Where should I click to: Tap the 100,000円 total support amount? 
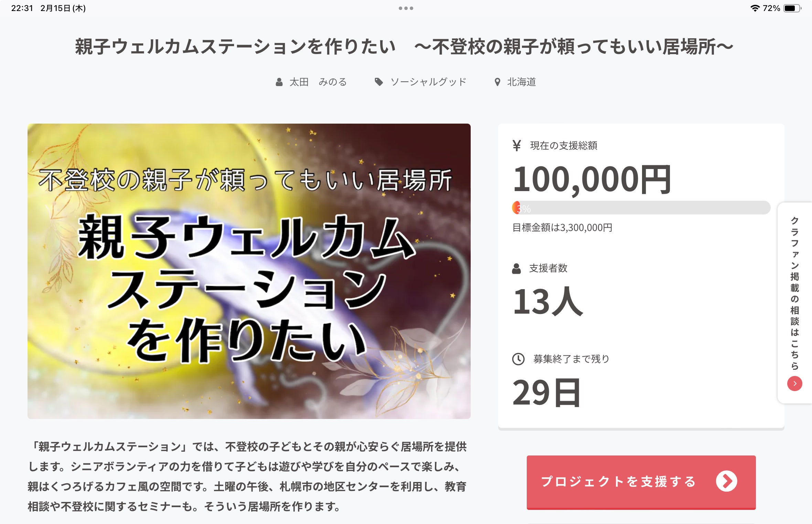click(x=592, y=179)
